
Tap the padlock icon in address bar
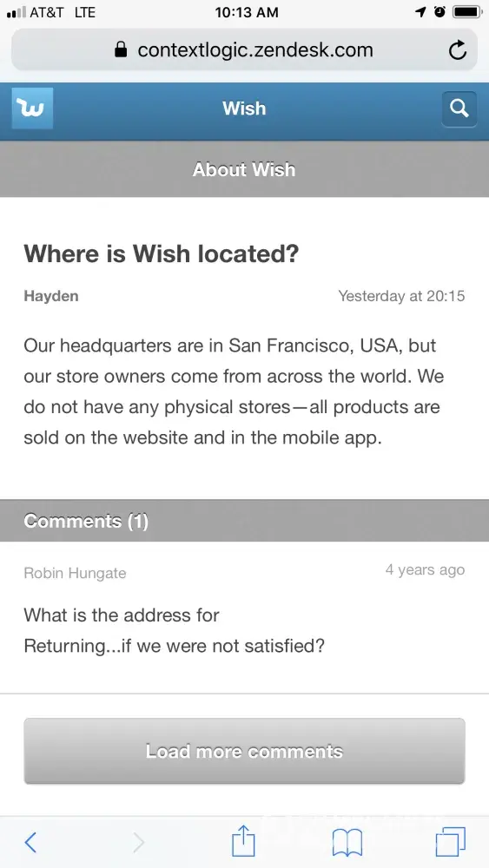[x=120, y=49]
